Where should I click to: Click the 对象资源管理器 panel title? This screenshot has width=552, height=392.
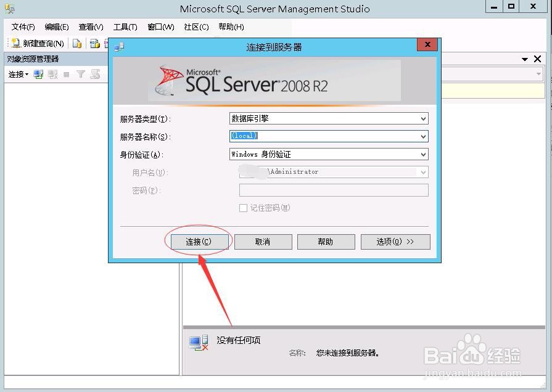pyautogui.click(x=33, y=59)
